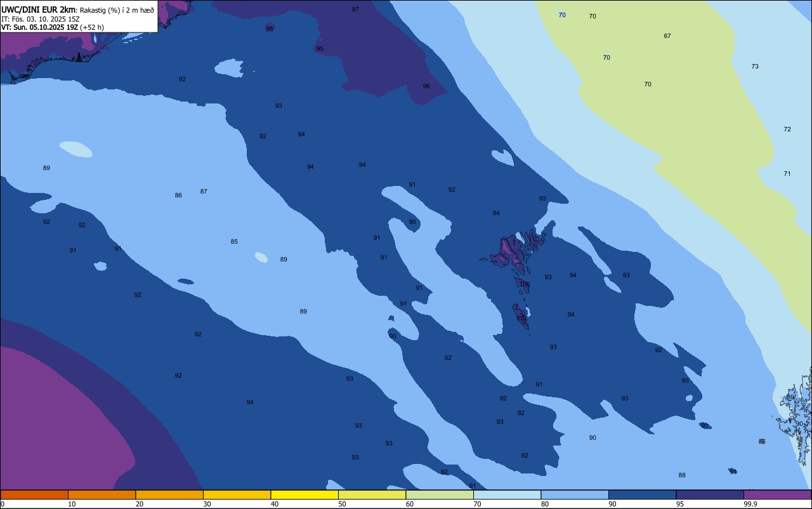The height and width of the screenshot is (509, 812).
Task: Click the humidity value 97 on the map
Action: [355, 10]
